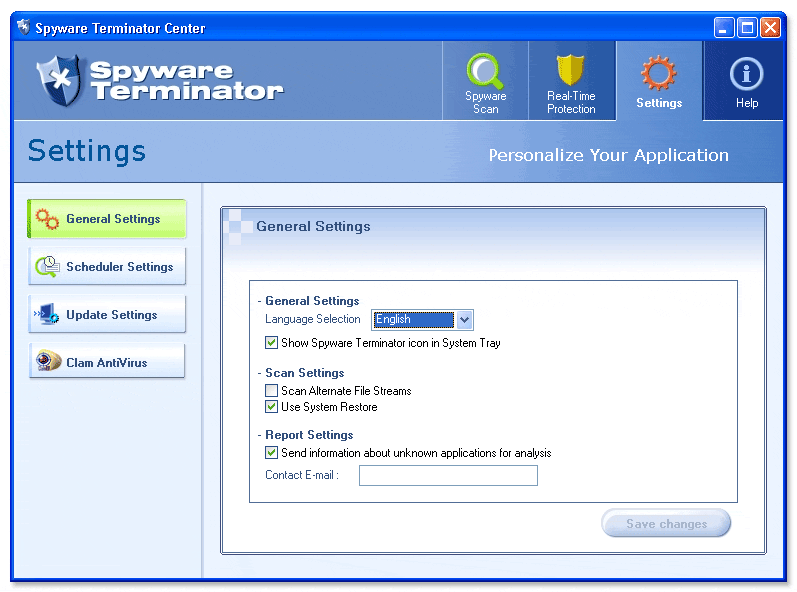Click the Spyware Terminator shield logo
The height and width of the screenshot is (592, 797).
coord(59,81)
